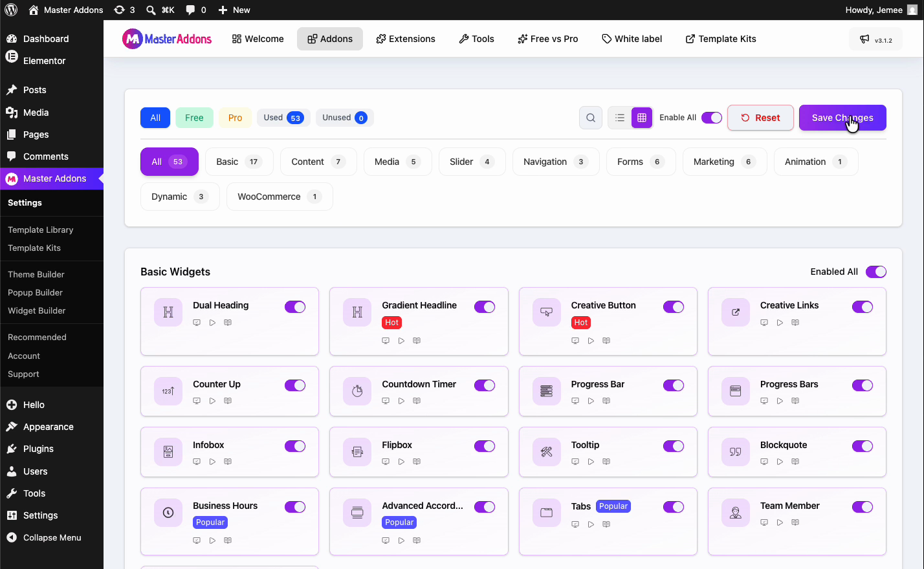Click the Master Addons logo
Viewport: 924px width, 569px height.
167,39
